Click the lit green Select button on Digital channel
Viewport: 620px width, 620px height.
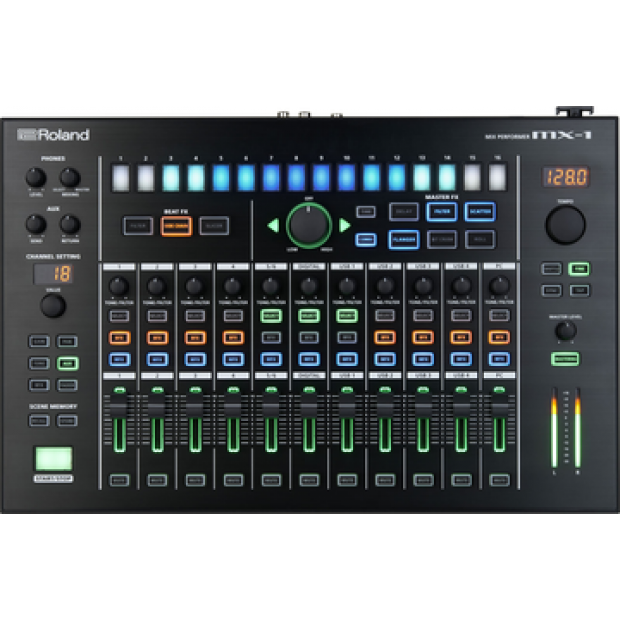[x=309, y=316]
